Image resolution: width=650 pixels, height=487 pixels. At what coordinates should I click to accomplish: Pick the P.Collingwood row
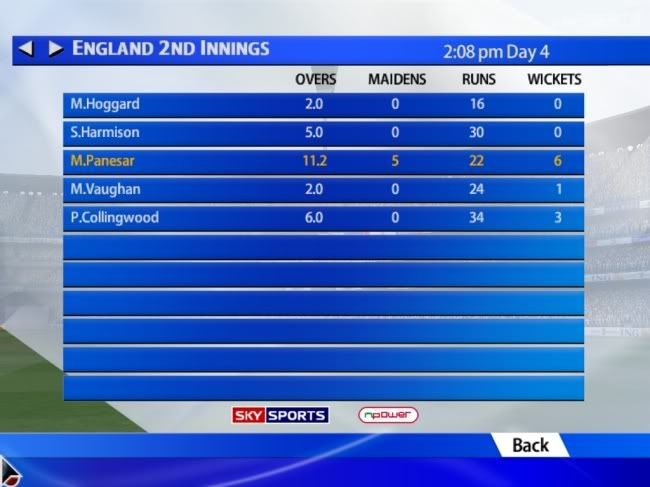[323, 218]
